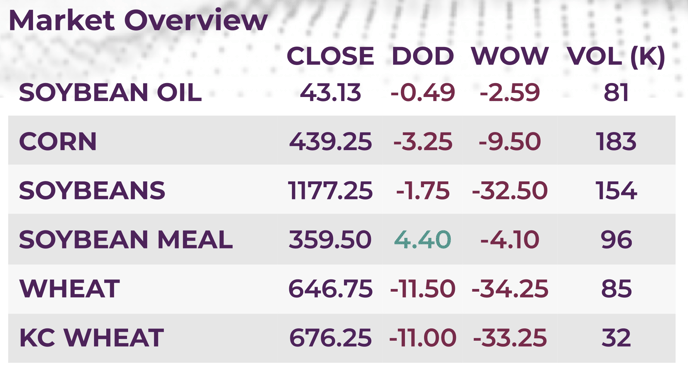Click the green 4.40 DOD value
This screenshot has width=688, height=373.
pyautogui.click(x=423, y=240)
